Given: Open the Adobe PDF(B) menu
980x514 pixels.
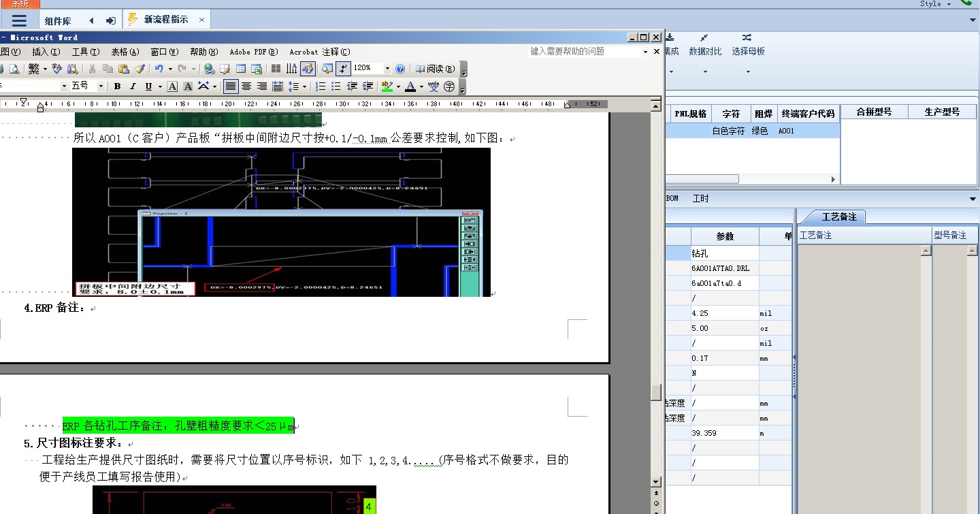Looking at the screenshot, I should [x=254, y=52].
